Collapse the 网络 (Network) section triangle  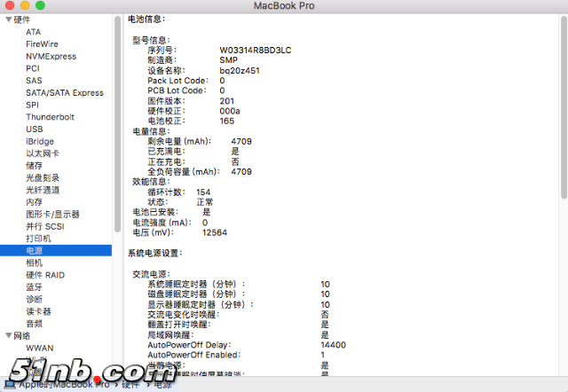pyautogui.click(x=9, y=336)
